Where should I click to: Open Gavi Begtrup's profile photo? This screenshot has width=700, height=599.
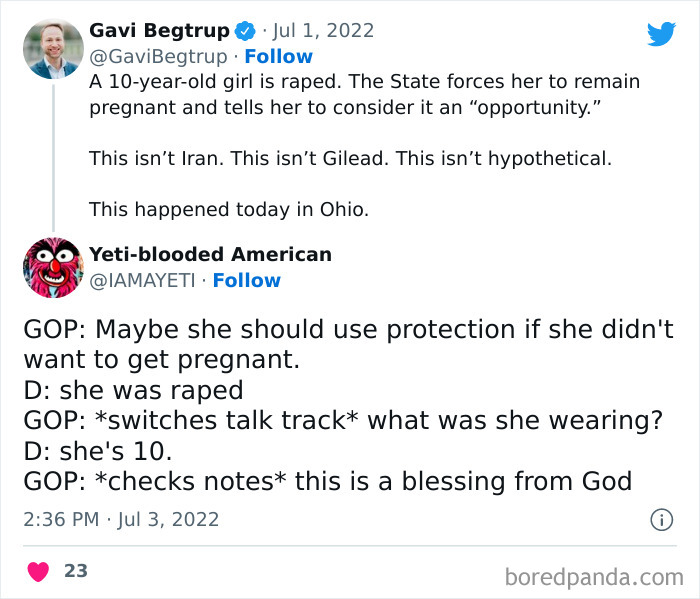53,47
